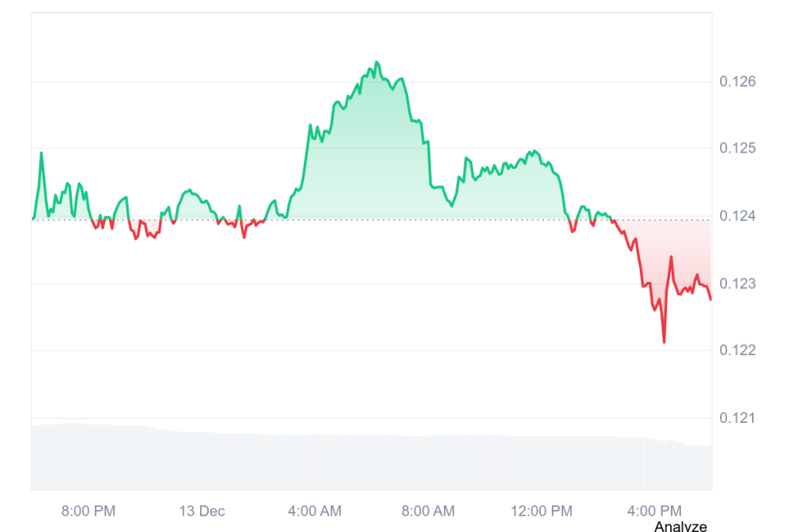The height and width of the screenshot is (532, 798).
Task: Click the highest green peak of the price line
Action: coord(376,62)
